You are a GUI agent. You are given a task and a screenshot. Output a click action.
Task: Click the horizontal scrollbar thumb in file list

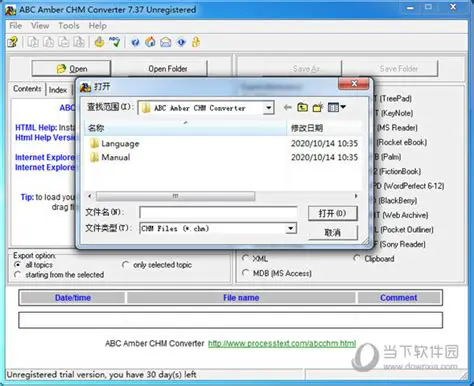click(x=175, y=196)
